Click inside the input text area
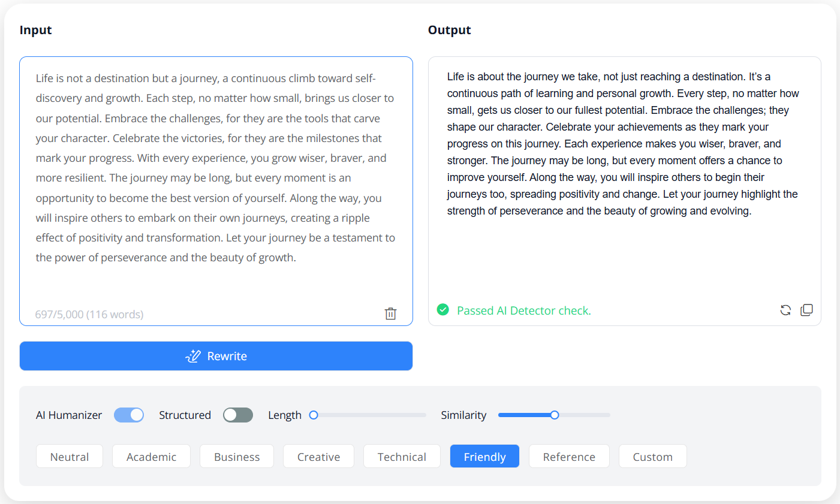 pos(216,180)
